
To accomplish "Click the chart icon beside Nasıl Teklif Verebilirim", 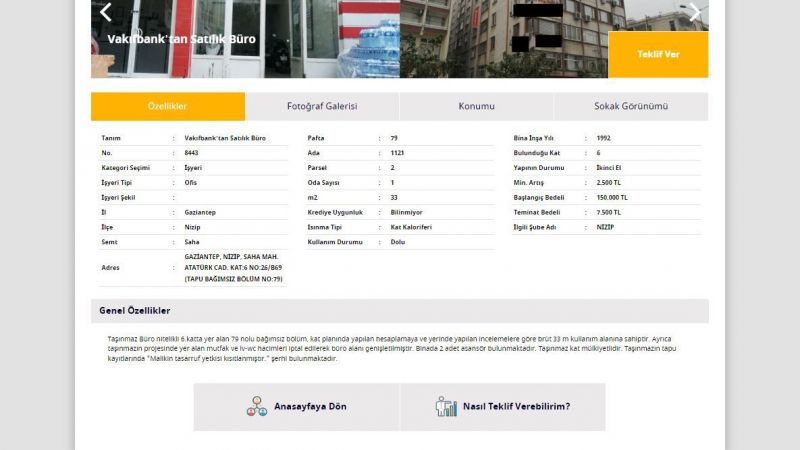I will (x=446, y=407).
